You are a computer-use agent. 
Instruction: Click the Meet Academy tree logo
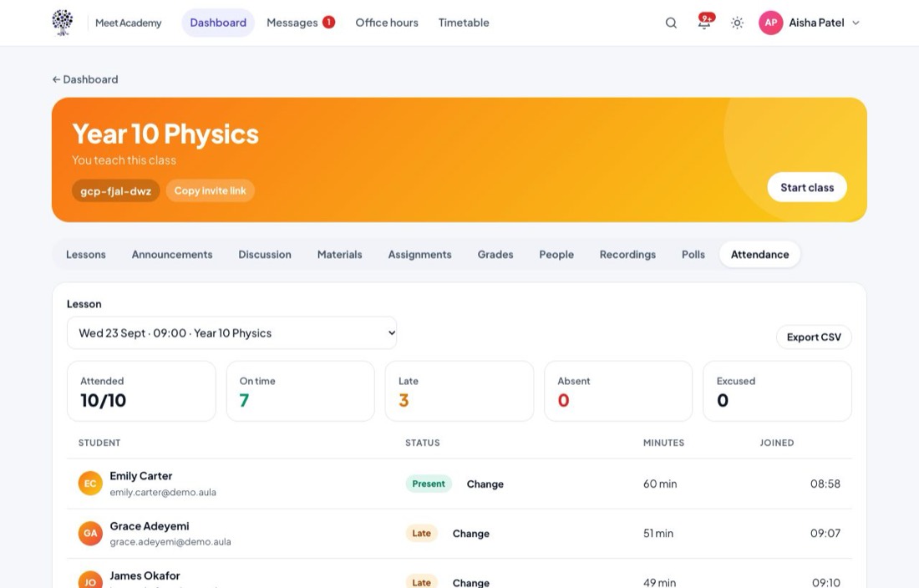click(x=62, y=23)
